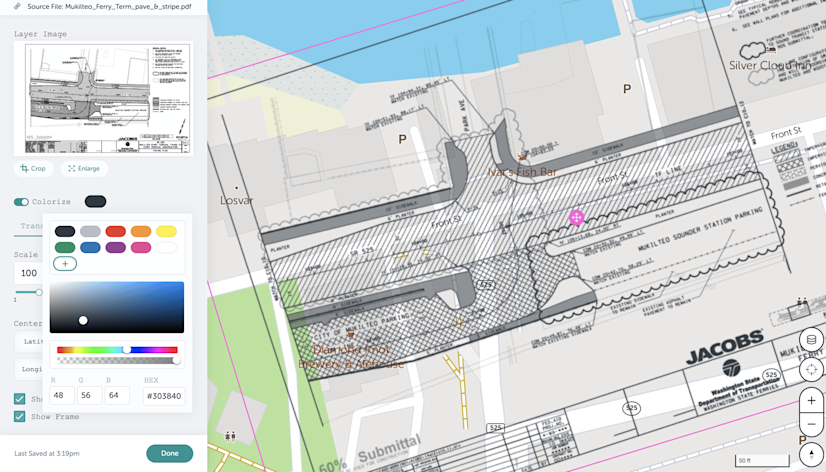Toggle the checkbox above Show Frame

[x=19, y=399]
